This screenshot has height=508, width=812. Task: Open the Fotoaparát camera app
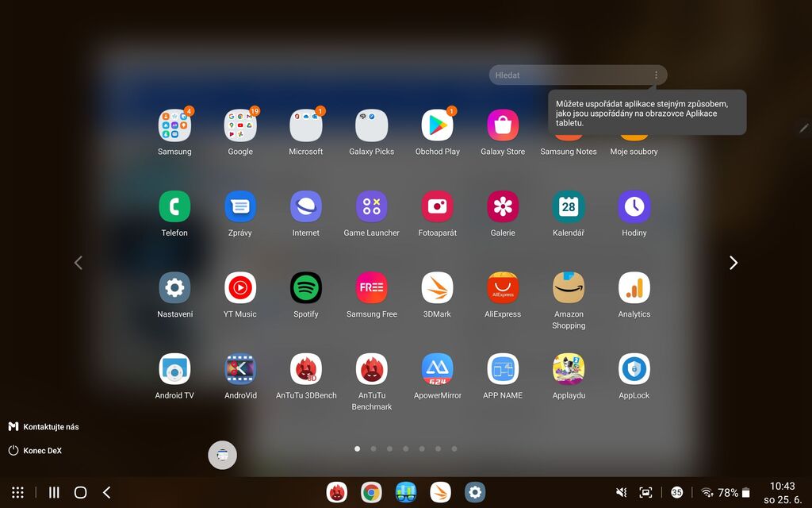[x=438, y=206]
